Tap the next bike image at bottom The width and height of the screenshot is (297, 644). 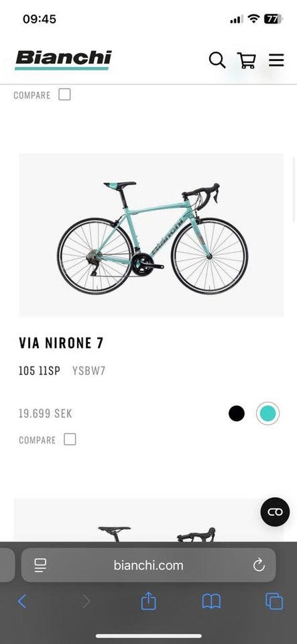coord(149,521)
